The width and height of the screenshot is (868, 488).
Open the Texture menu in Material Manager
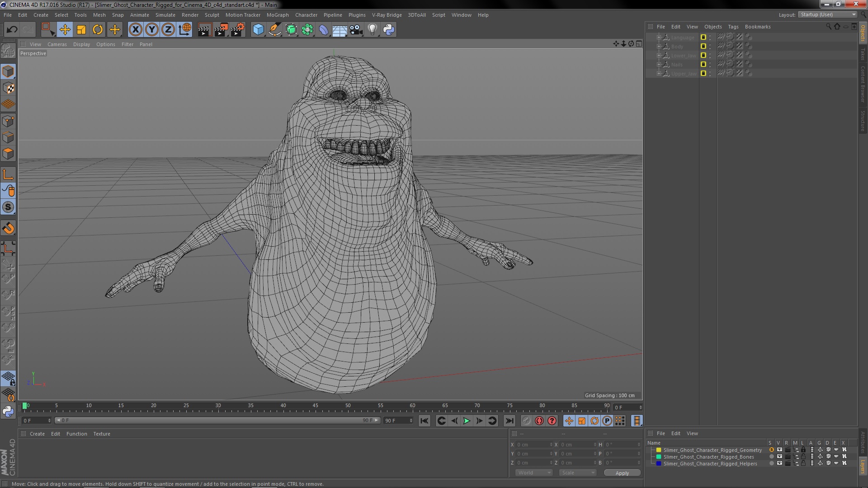coord(102,434)
